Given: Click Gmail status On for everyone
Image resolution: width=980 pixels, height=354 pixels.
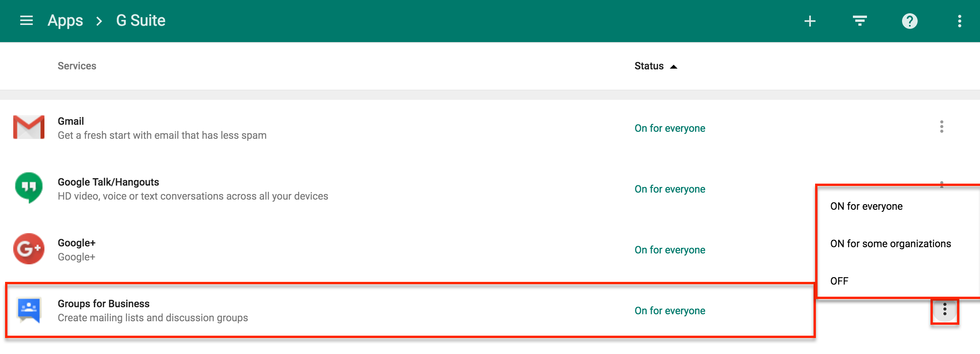Looking at the screenshot, I should point(670,128).
